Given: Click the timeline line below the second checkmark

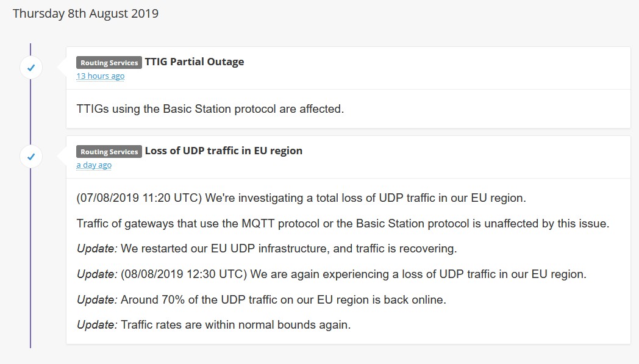Looking at the screenshot, I should (30, 256).
